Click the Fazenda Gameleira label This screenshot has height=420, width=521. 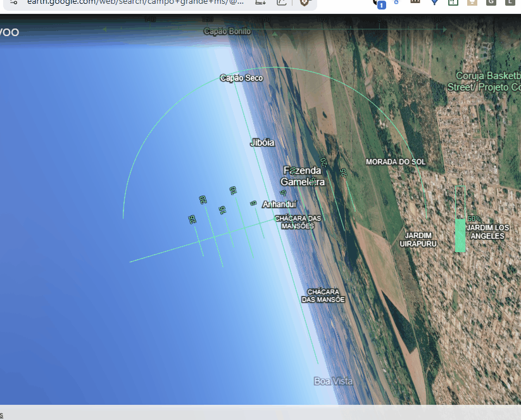[x=303, y=176]
